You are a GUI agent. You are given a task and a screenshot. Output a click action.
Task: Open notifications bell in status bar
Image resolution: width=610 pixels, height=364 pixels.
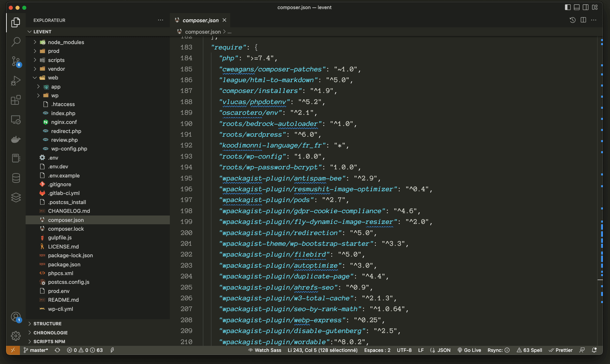[x=594, y=350]
